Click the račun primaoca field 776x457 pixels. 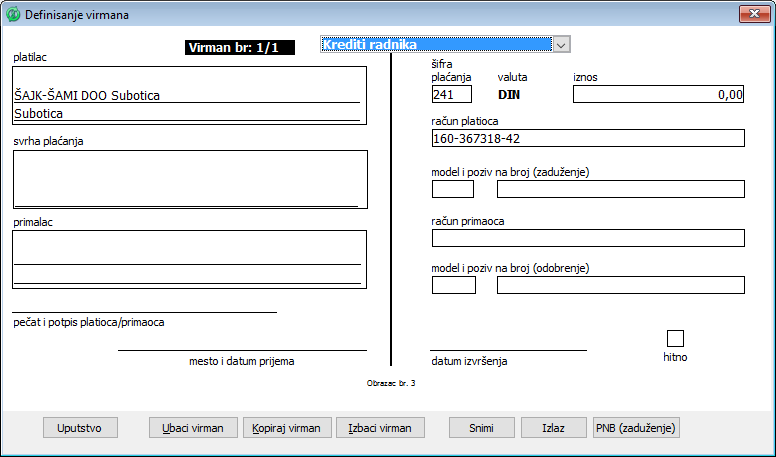tap(588, 237)
